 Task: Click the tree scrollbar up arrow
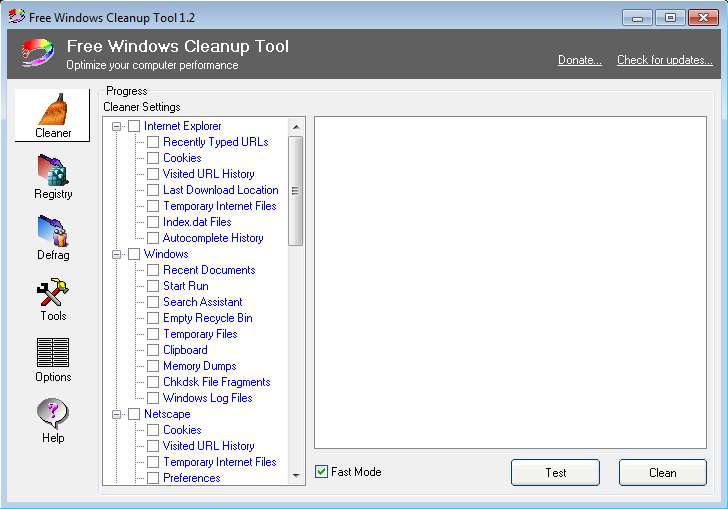pyautogui.click(x=296, y=127)
